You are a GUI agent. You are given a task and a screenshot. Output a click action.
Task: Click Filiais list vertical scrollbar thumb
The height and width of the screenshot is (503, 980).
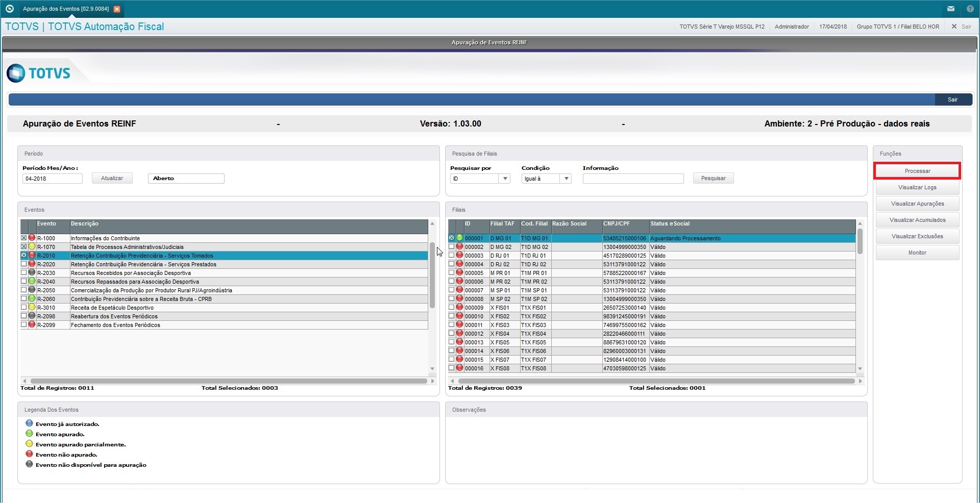860,241
